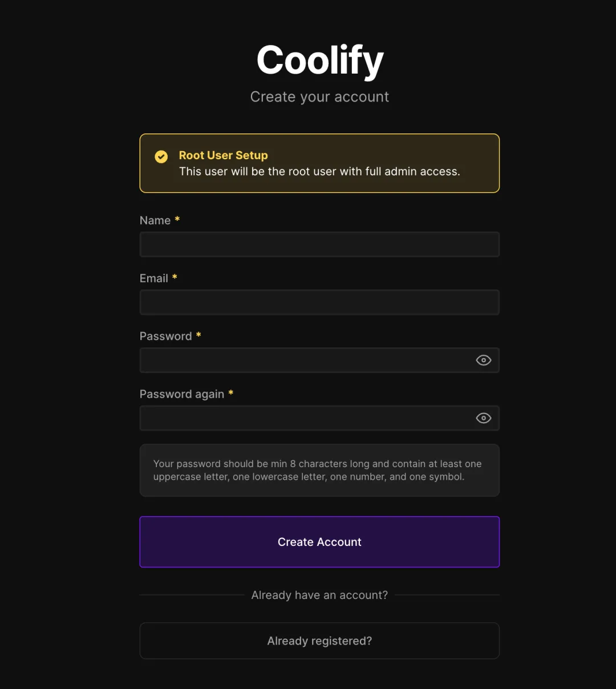Click the Email field label
Screen dimensions: 616x689
[x=154, y=278]
